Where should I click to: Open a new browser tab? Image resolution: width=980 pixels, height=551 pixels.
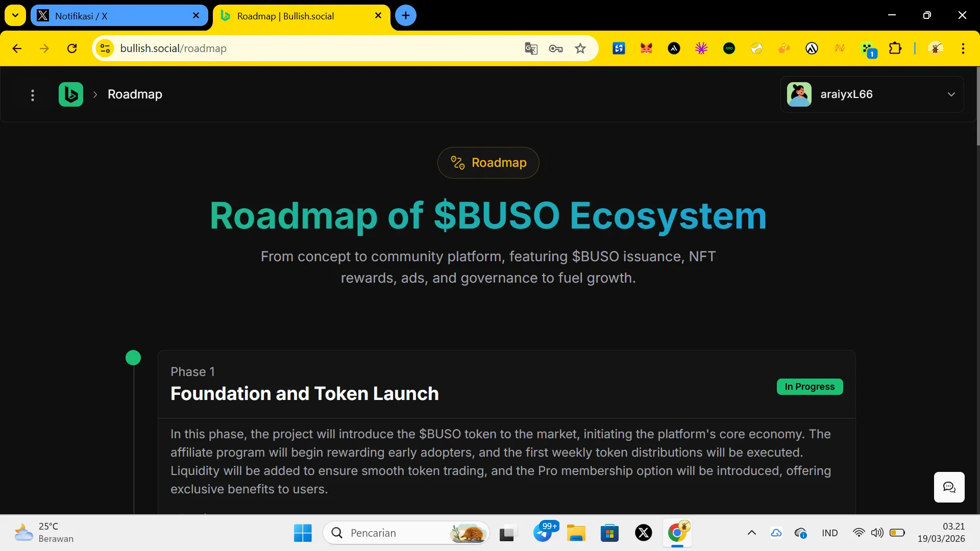point(406,15)
